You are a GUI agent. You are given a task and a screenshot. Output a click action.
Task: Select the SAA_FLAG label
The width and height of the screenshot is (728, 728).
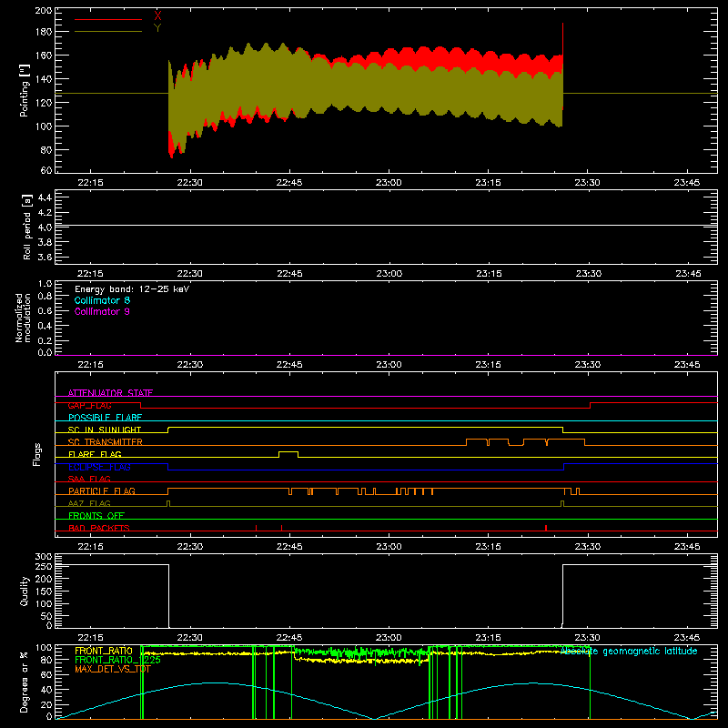click(89, 479)
